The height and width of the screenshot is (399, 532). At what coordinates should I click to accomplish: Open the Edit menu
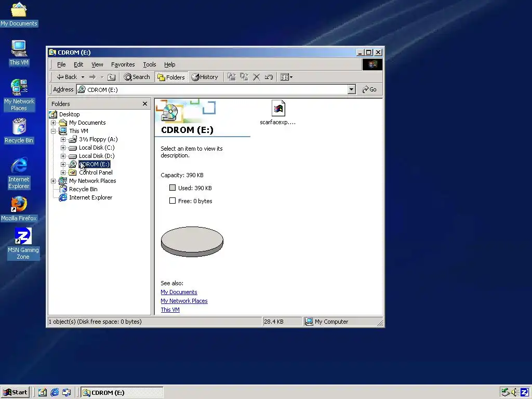click(78, 64)
